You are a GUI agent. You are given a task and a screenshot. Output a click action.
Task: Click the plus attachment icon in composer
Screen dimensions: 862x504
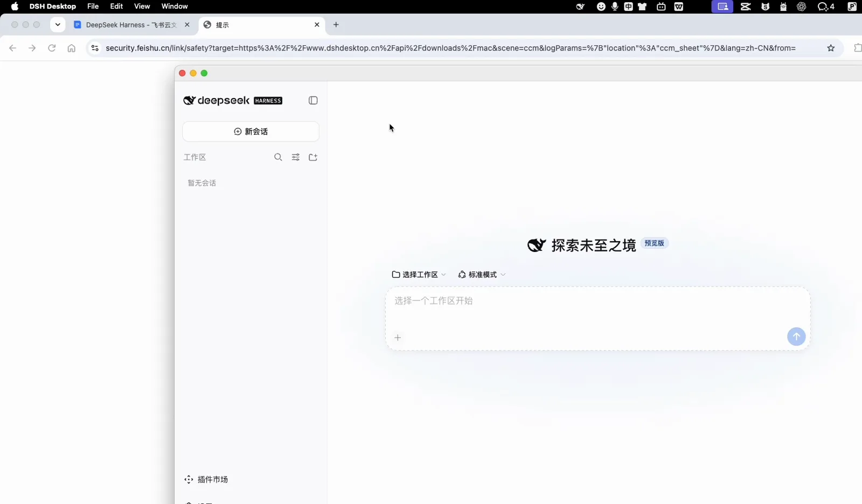coord(398,338)
